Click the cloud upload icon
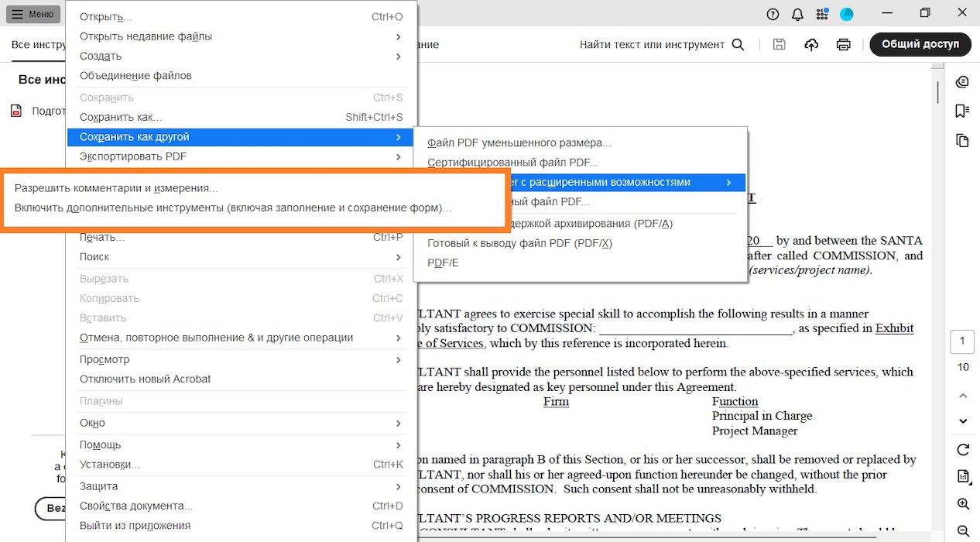Screen dimensions: 980x542 pyautogui.click(x=811, y=45)
